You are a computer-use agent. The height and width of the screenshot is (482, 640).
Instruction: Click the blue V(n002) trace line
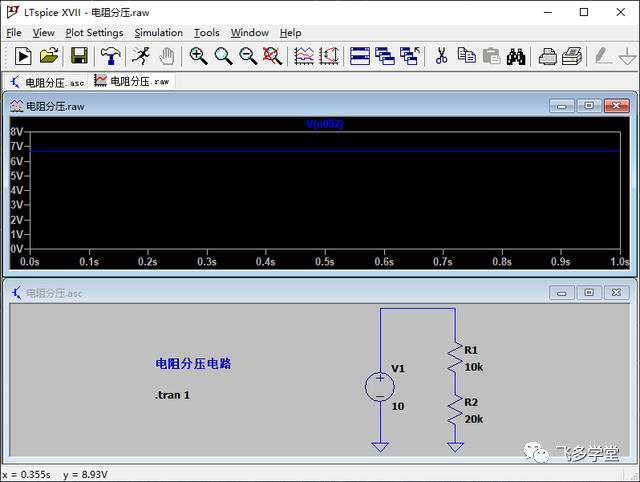[324, 151]
